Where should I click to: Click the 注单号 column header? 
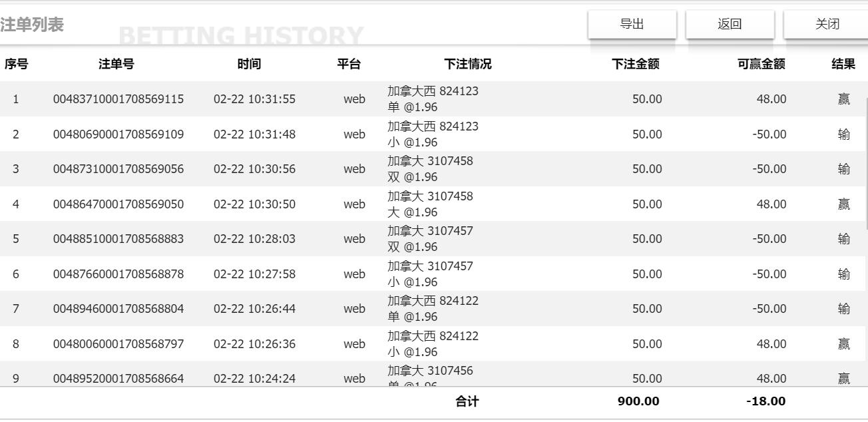click(x=116, y=64)
